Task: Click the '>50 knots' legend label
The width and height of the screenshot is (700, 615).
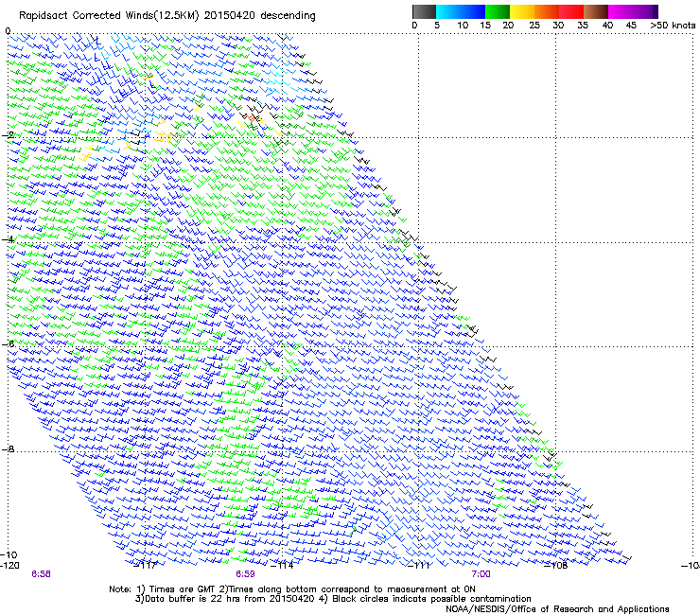Action: [x=673, y=25]
